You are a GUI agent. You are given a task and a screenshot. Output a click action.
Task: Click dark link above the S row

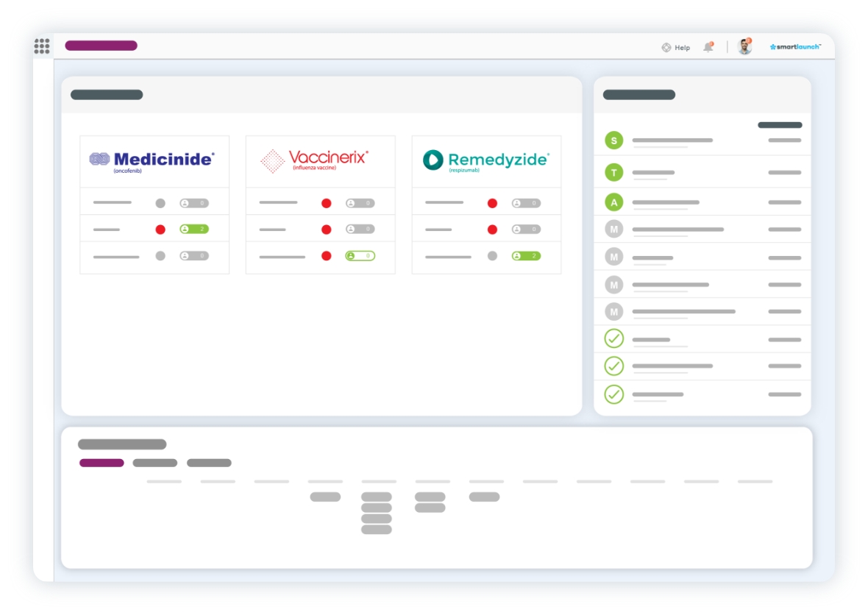tap(780, 125)
